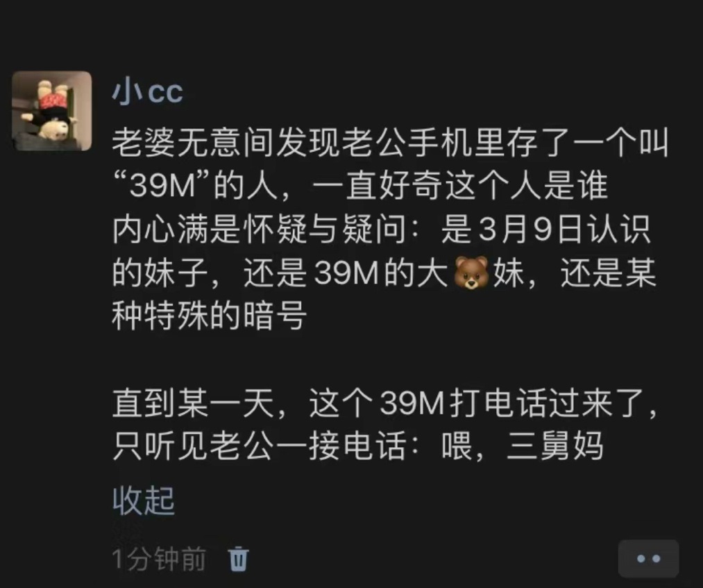This screenshot has height=588, width=703.
Task: Delete the post with the trash icon
Action: (239, 559)
